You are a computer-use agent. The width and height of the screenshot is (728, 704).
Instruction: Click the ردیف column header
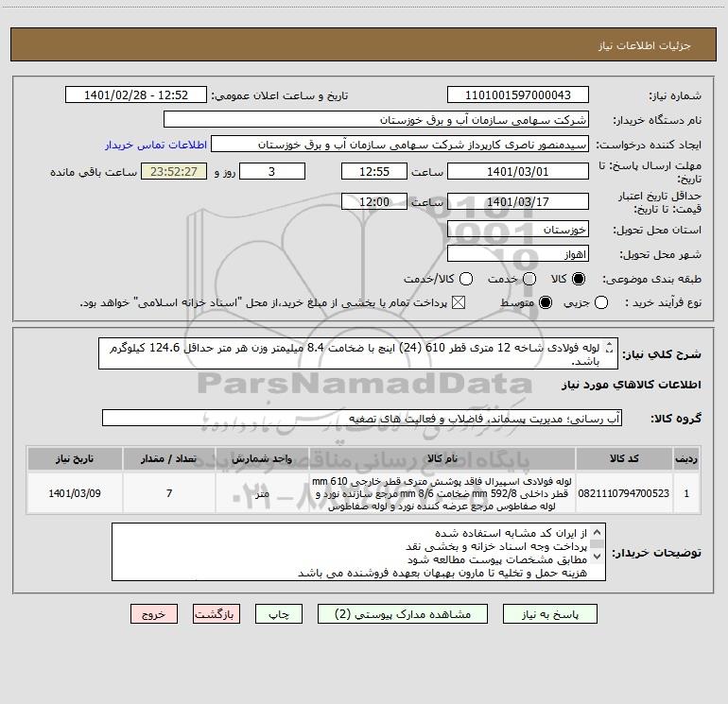[686, 458]
